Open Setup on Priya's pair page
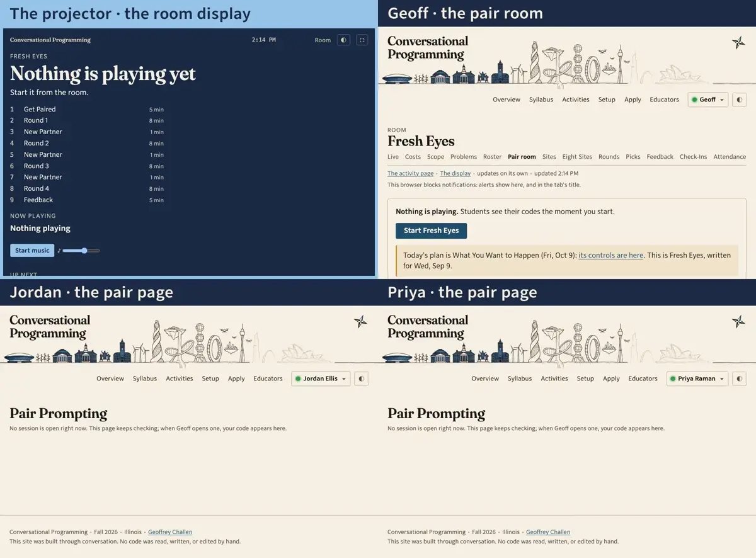756x558 pixels. click(x=585, y=379)
